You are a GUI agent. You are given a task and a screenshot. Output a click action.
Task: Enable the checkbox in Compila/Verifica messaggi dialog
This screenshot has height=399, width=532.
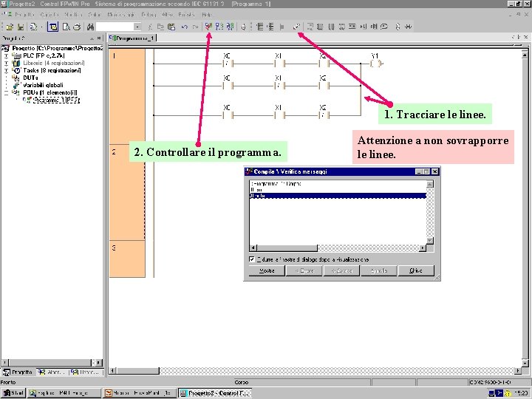tap(252, 259)
